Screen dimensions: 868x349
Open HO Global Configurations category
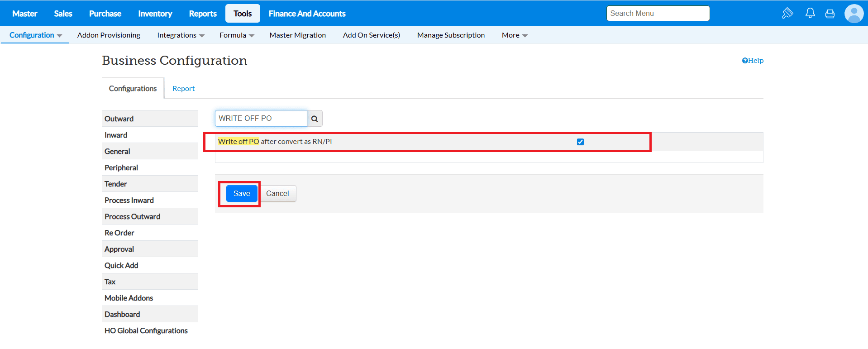point(146,330)
